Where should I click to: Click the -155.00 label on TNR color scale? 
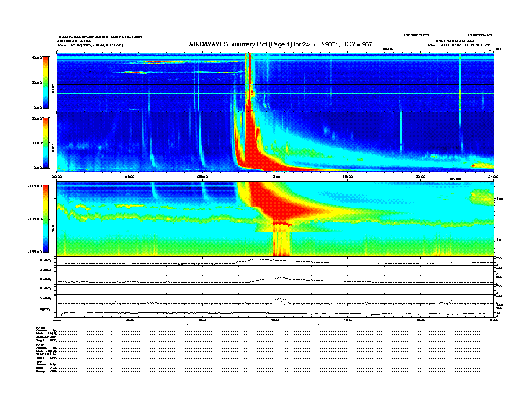click(x=35, y=252)
